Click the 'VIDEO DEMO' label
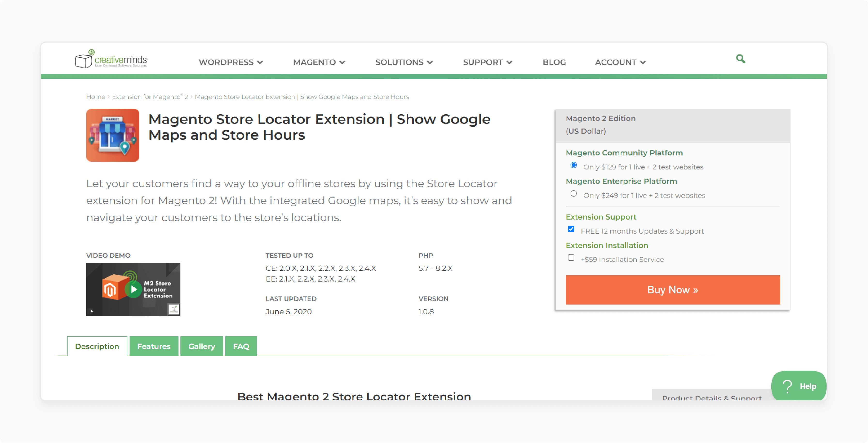The width and height of the screenshot is (868, 443). 108,255
